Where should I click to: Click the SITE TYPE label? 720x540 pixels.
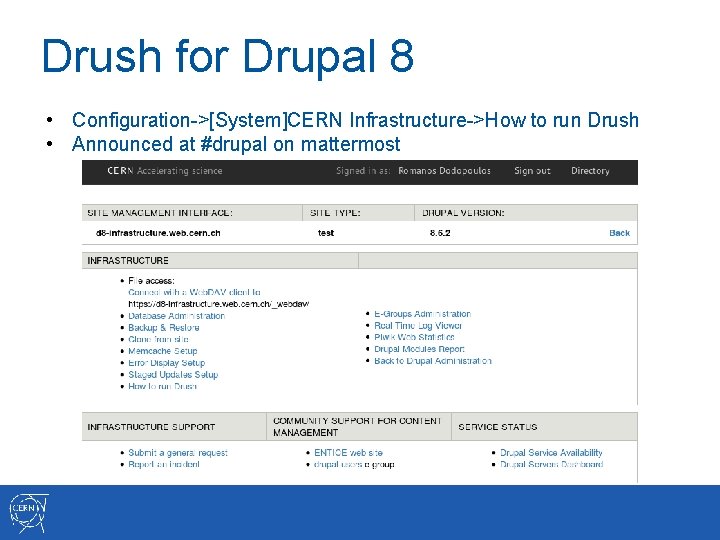point(335,213)
